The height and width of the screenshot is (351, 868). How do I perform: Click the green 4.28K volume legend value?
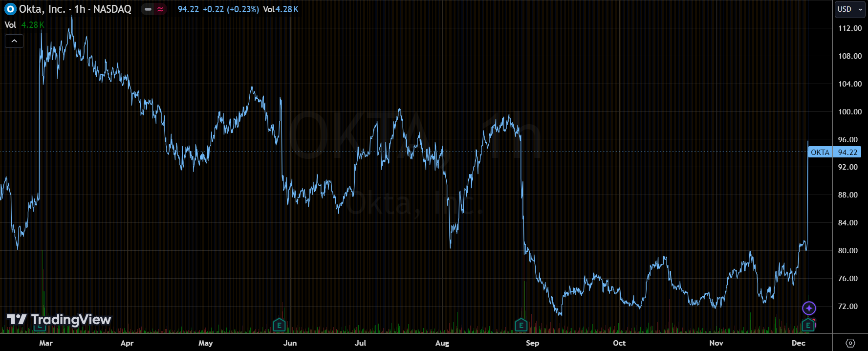[33, 25]
